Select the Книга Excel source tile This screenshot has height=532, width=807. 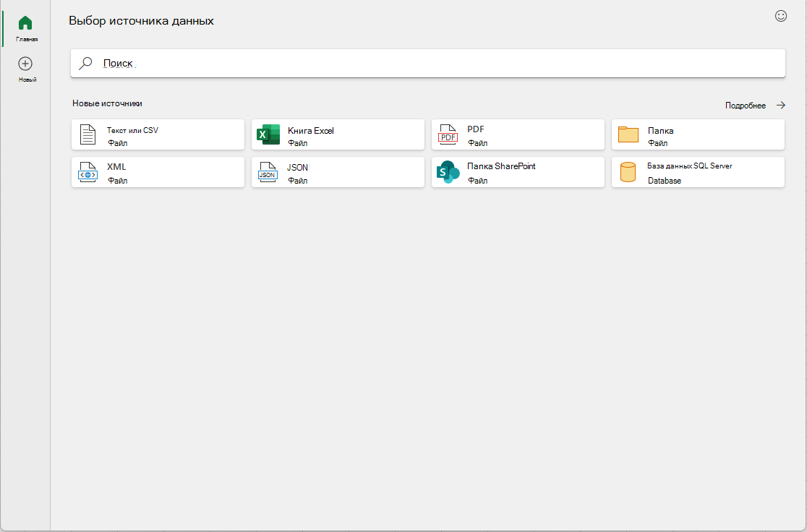338,134
